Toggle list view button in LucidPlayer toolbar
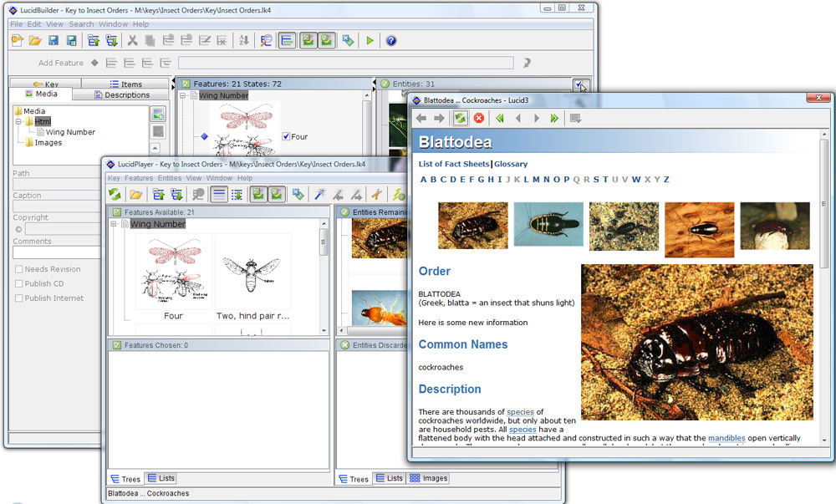The width and height of the screenshot is (836, 504). tap(218, 195)
